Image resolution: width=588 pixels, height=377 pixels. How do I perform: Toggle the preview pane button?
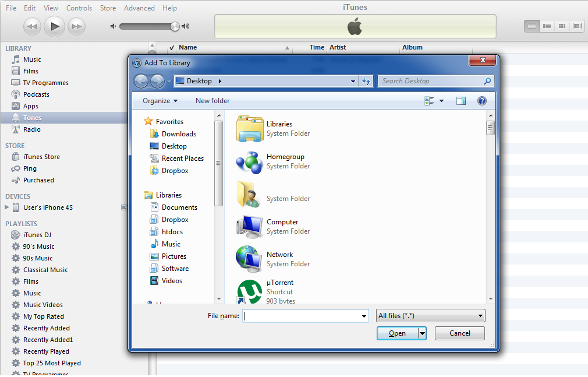click(461, 101)
